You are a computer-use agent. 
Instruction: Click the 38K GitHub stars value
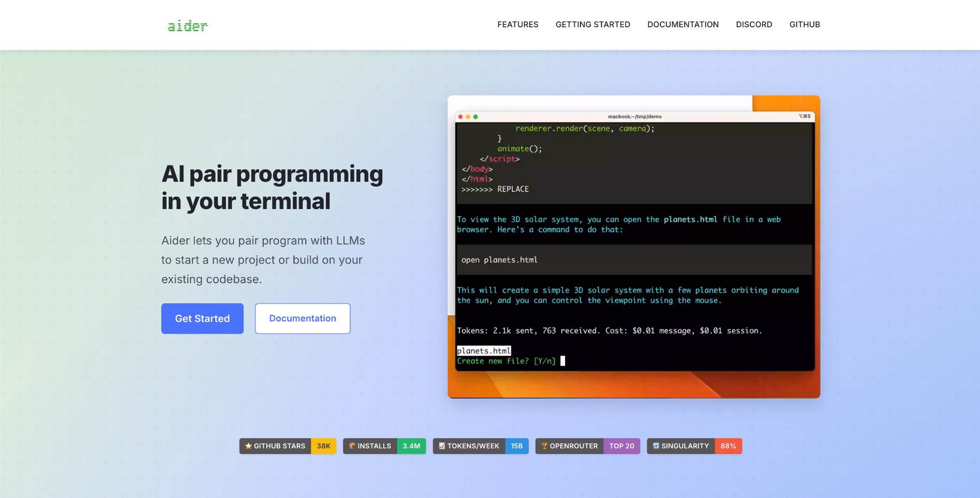[323, 446]
